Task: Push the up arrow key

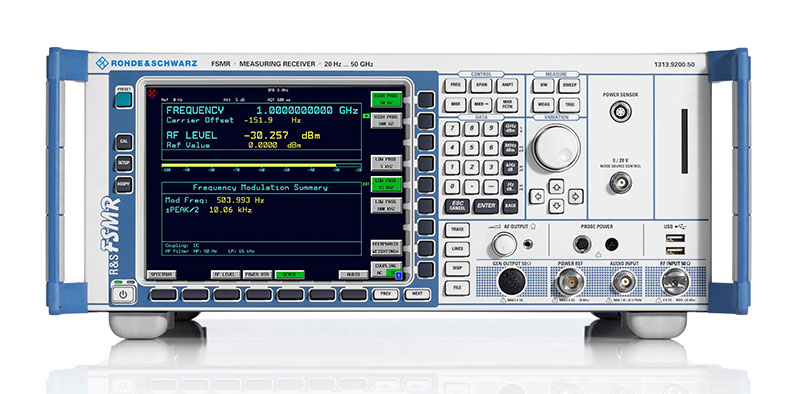Action: pos(556,186)
